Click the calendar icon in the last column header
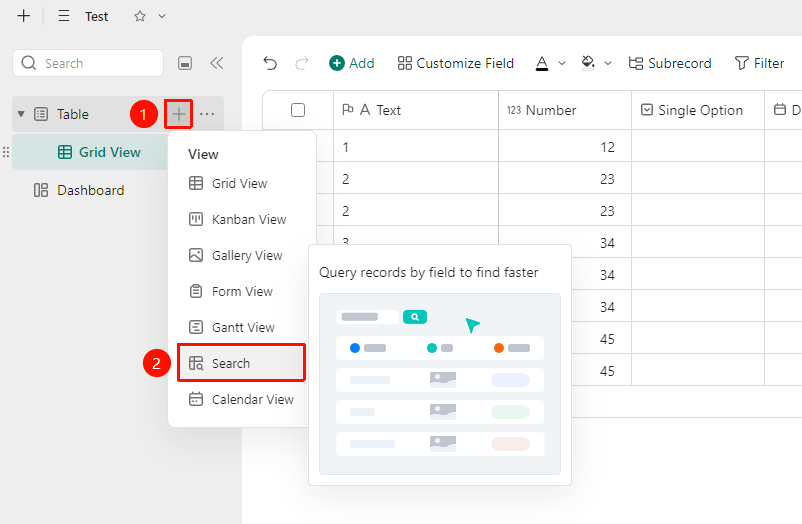Image resolution: width=802 pixels, height=524 pixels. tap(779, 110)
